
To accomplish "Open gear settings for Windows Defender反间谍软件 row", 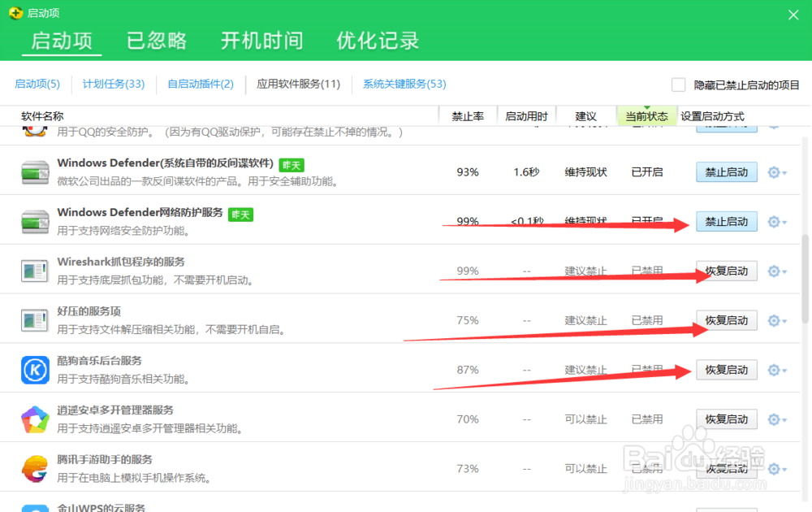I will click(x=777, y=172).
